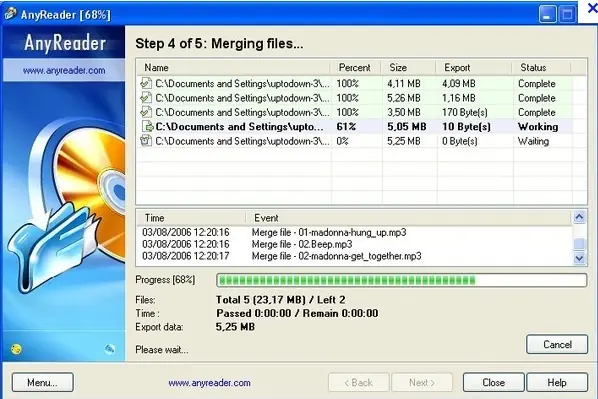Click the disabled Next button
The width and height of the screenshot is (598, 399).
click(x=422, y=382)
